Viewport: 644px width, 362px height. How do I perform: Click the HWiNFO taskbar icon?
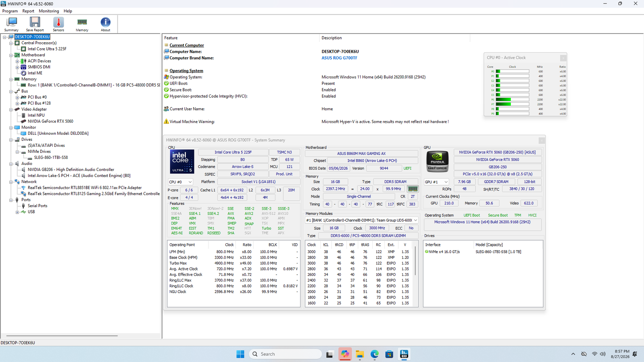pos(404,354)
